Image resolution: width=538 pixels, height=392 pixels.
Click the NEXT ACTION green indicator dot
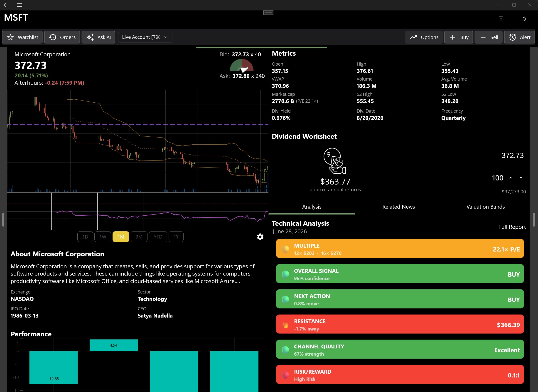pyautogui.click(x=285, y=299)
